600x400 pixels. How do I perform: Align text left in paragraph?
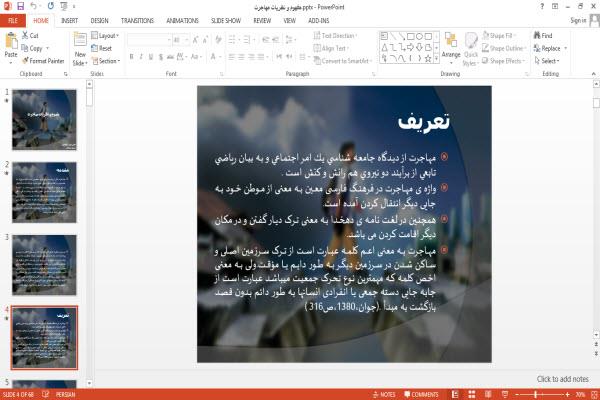[x=232, y=57]
